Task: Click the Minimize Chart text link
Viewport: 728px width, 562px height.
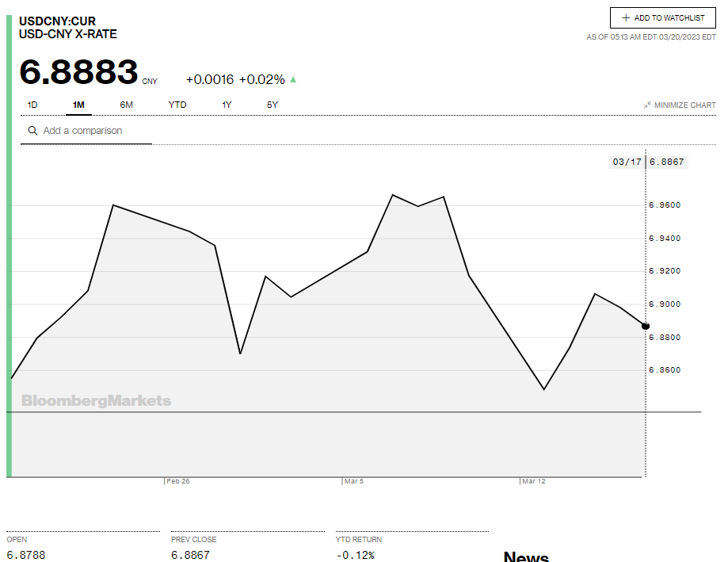Action: coord(684,105)
